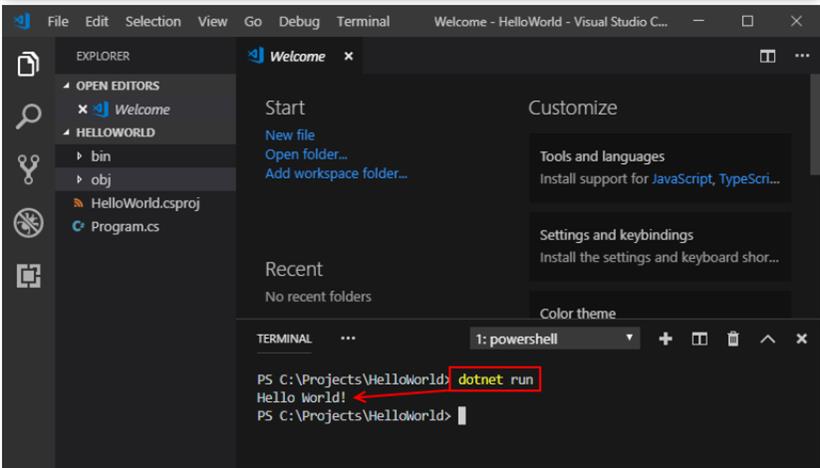Open the Selection menu
This screenshot has width=820, height=468.
point(153,21)
